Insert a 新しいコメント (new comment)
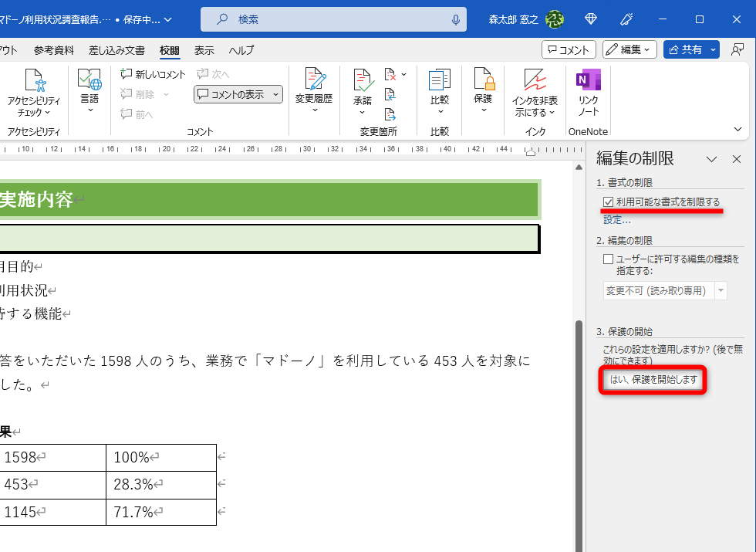 pyautogui.click(x=151, y=74)
